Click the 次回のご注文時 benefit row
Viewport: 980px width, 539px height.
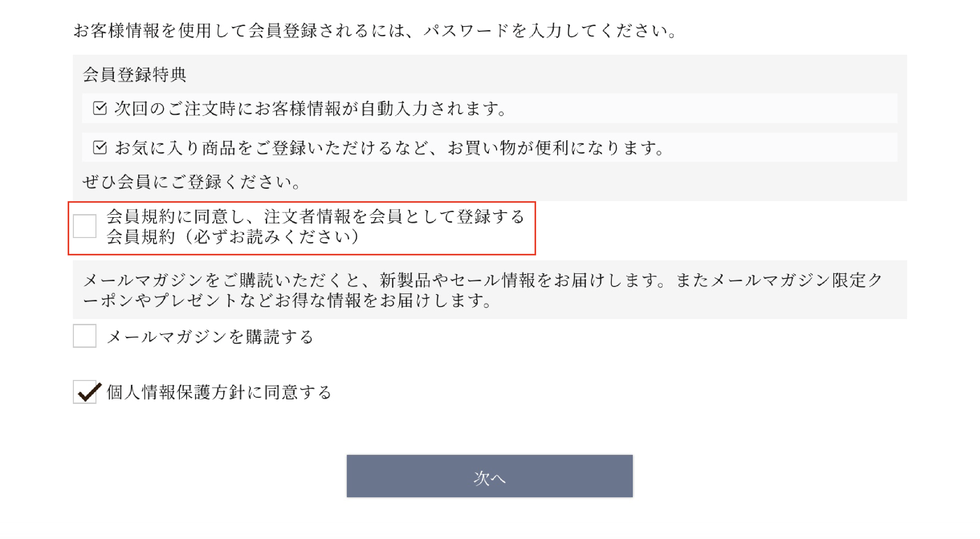tap(304, 109)
